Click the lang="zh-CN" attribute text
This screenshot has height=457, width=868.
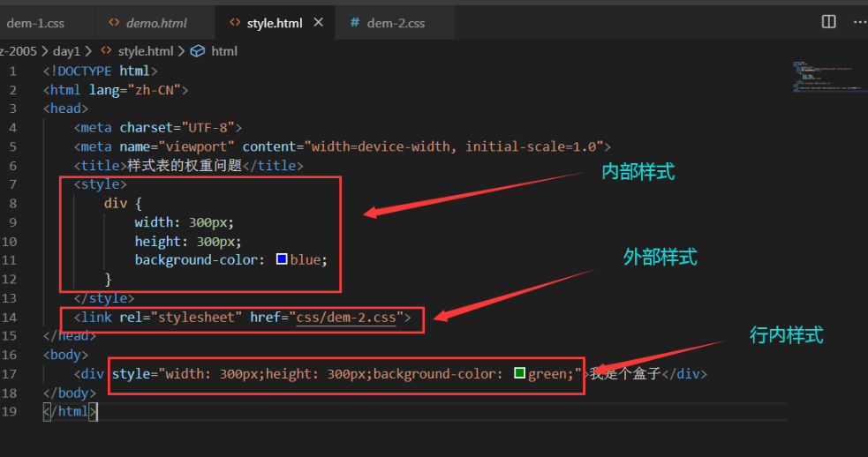[x=136, y=90]
